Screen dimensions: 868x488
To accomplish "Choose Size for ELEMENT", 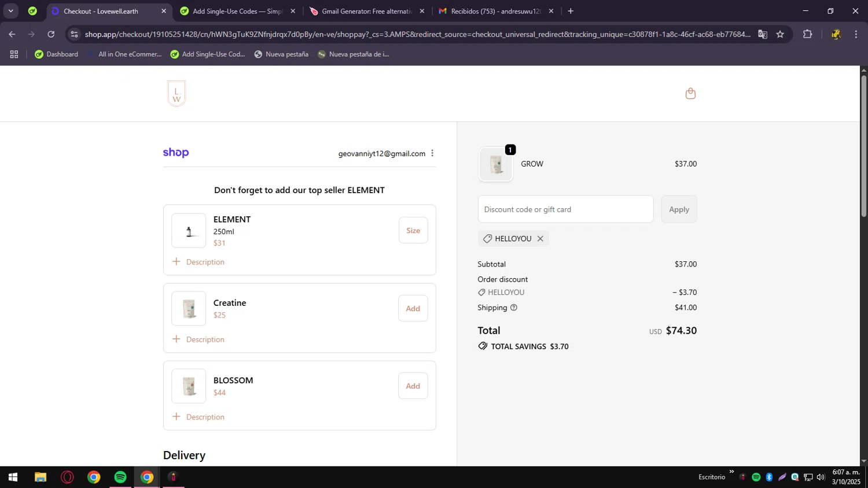I will 413,231.
